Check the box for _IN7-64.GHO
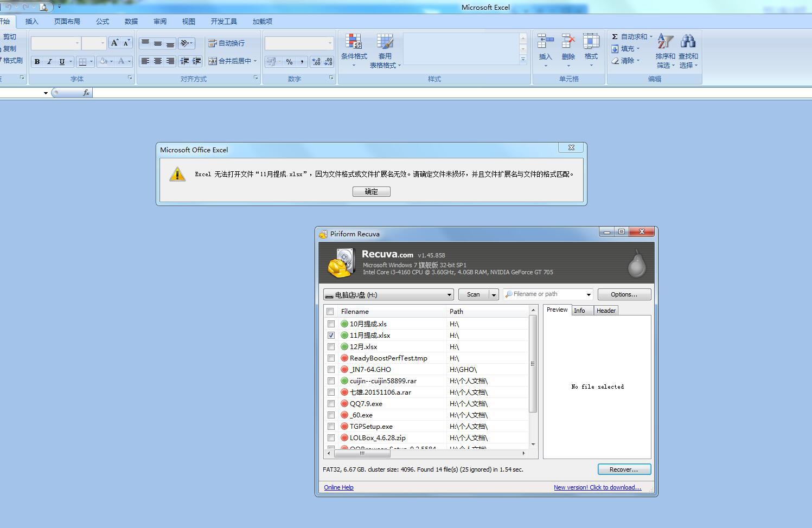This screenshot has height=528, width=812. tap(331, 370)
